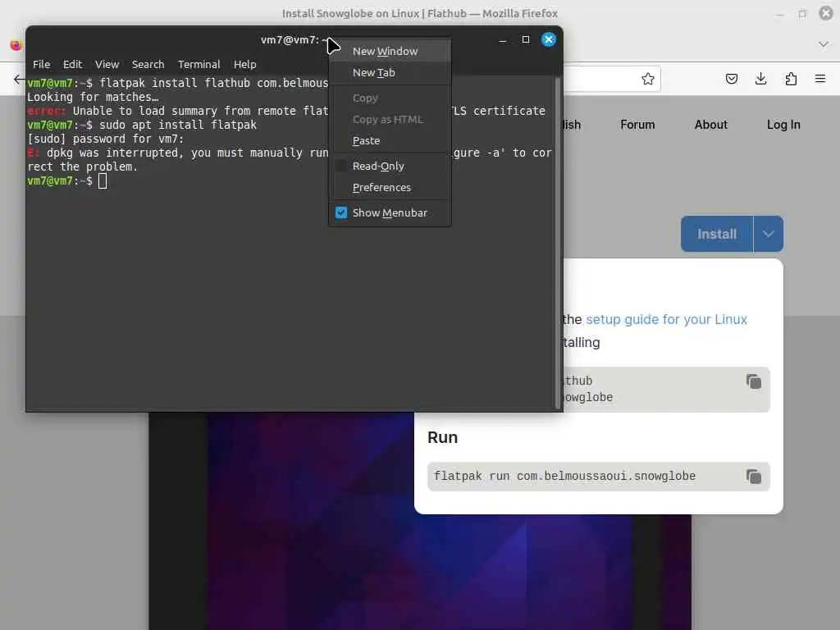840x630 pixels.
Task: Maximize the terminal window
Action: pos(526,39)
